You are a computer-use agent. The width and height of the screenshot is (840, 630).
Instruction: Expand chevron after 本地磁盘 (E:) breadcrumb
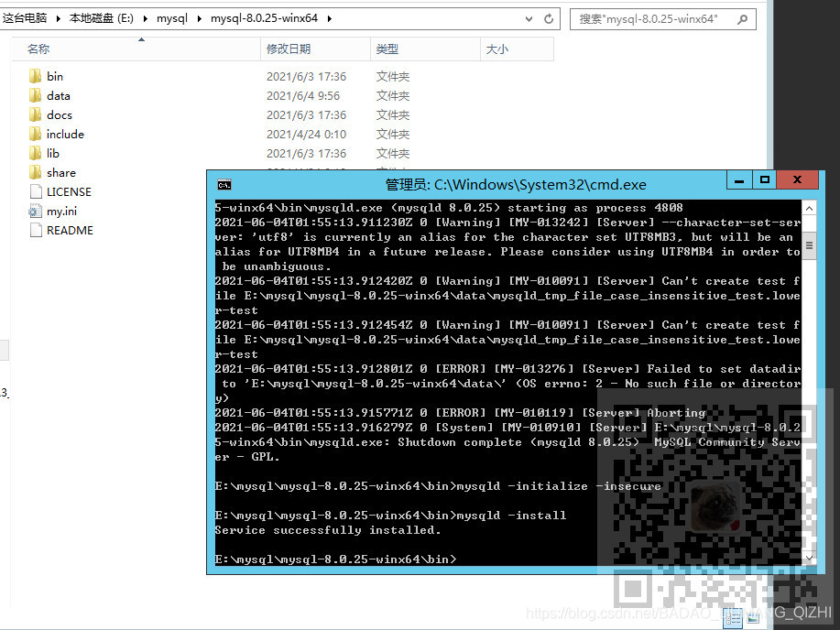click(145, 18)
